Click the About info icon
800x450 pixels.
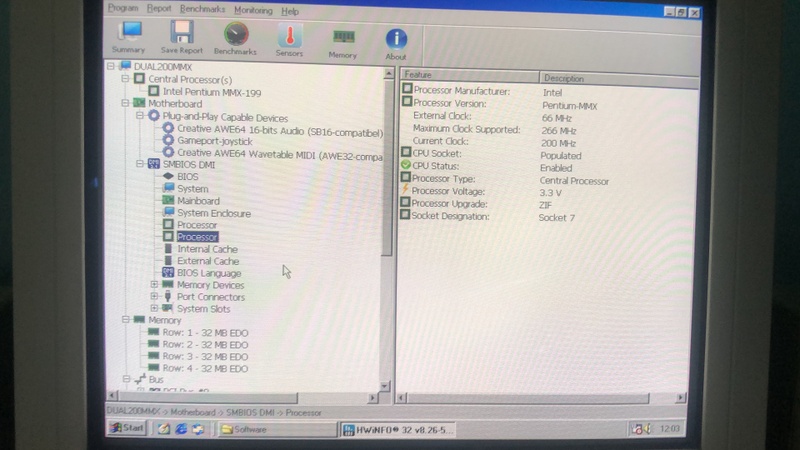point(396,45)
